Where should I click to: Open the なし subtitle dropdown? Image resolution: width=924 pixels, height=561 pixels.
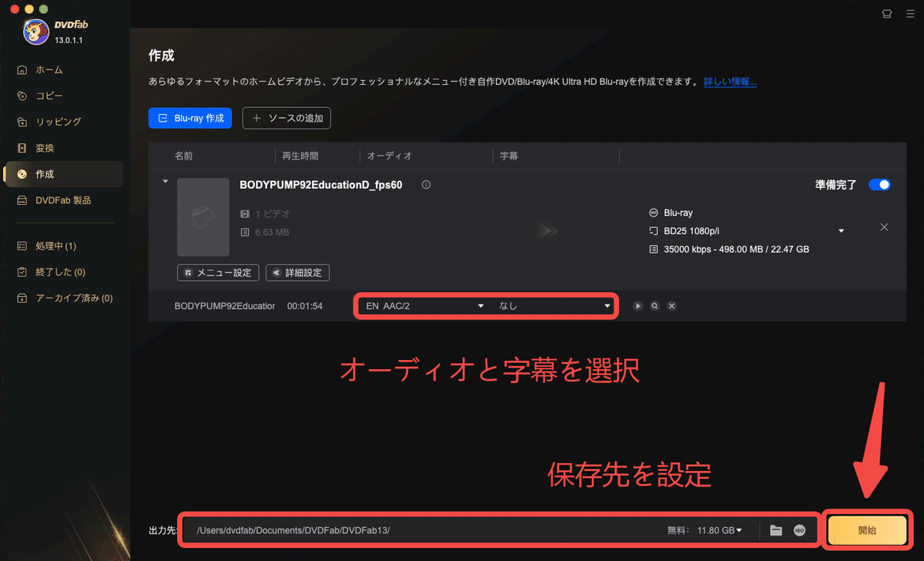(x=553, y=306)
